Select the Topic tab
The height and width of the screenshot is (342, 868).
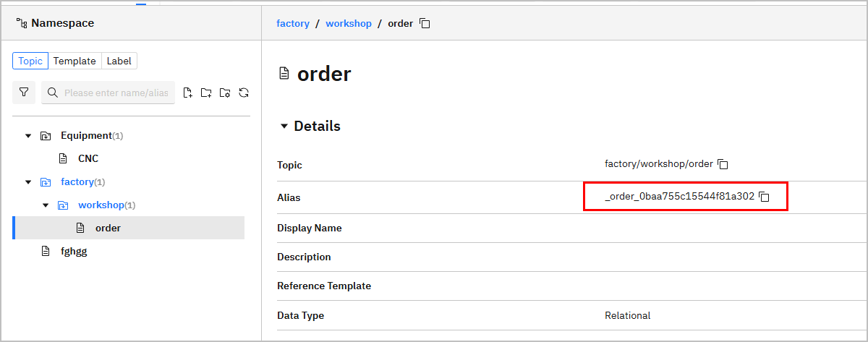(30, 61)
